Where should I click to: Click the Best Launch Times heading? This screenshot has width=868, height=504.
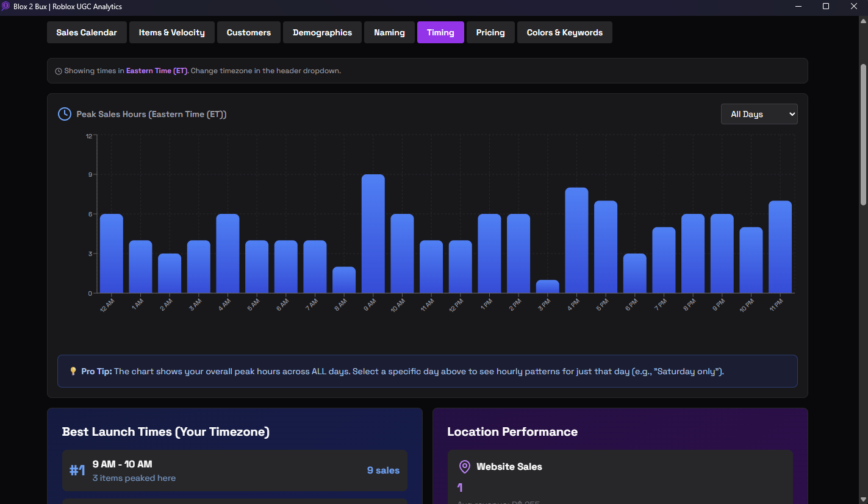(166, 432)
